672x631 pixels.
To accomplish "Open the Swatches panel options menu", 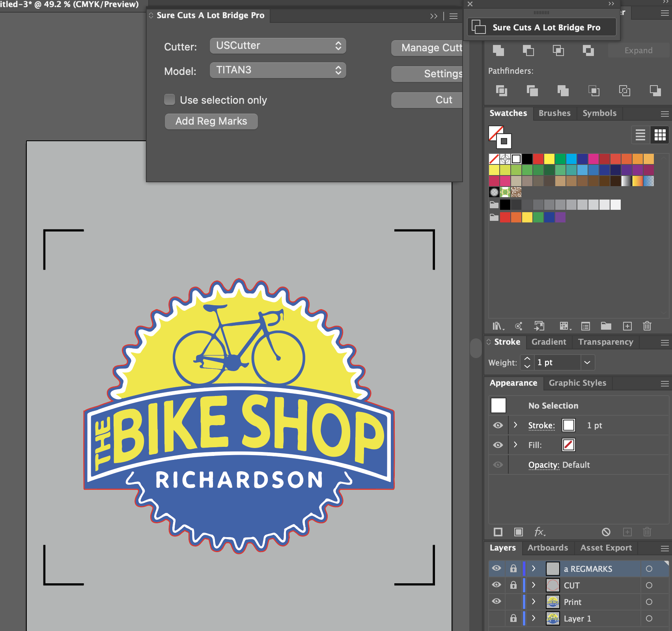I will coord(665,114).
